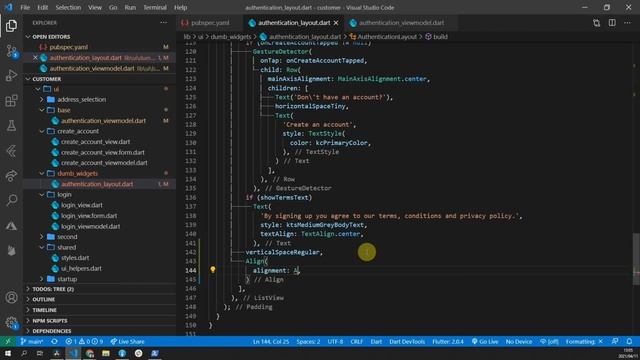This screenshot has width=640, height=360.
Task: Open create_account_viewmodel.dart file
Action: tap(104, 163)
